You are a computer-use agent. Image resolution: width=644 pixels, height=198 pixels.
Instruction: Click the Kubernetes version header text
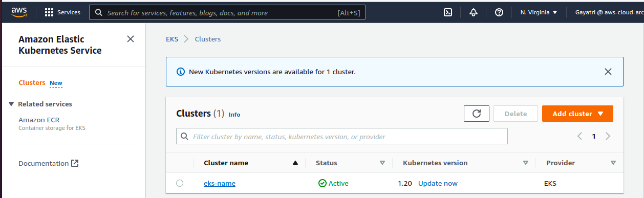(435, 163)
